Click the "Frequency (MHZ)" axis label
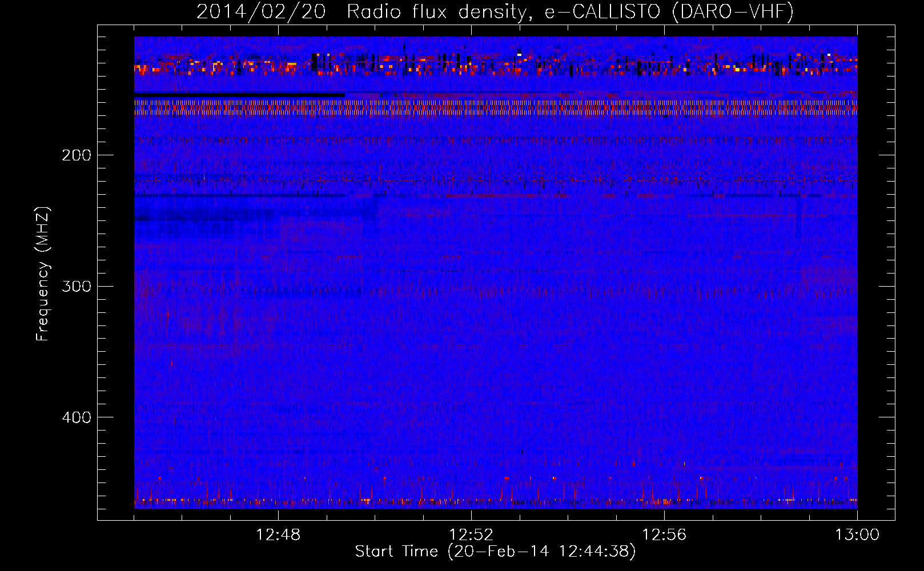The image size is (924, 571). point(43,274)
